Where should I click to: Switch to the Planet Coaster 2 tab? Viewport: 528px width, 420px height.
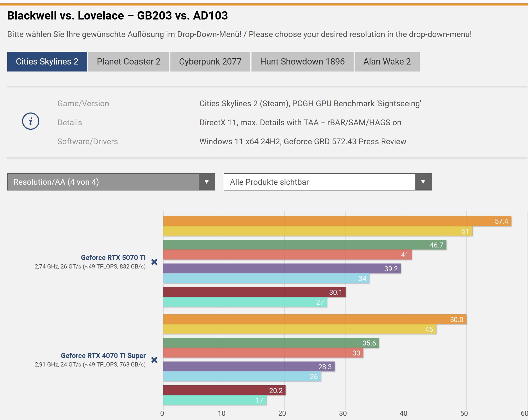pos(129,61)
